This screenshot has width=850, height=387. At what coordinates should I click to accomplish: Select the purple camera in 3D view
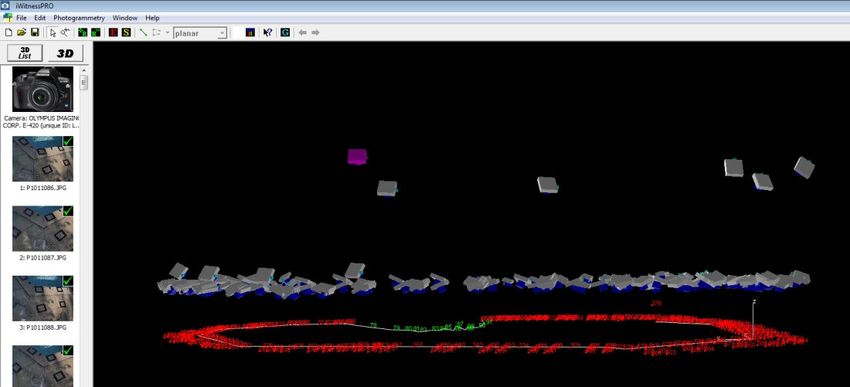coord(357,157)
